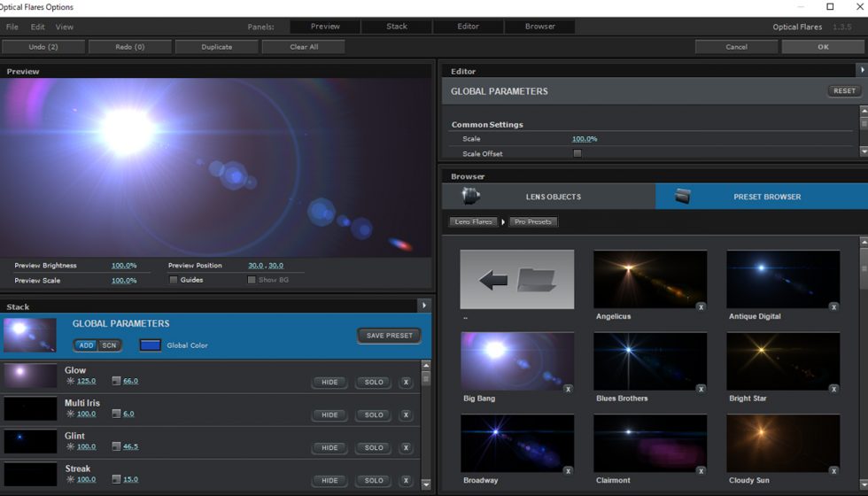The image size is (868, 496).
Task: Click the X icon on Big Bang preset
Action: (568, 389)
